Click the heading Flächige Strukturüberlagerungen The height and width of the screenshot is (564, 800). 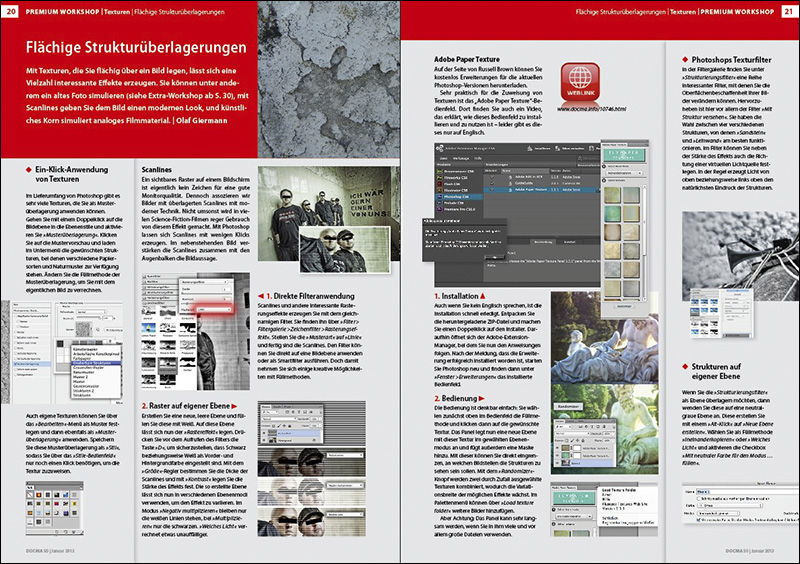[x=136, y=47]
